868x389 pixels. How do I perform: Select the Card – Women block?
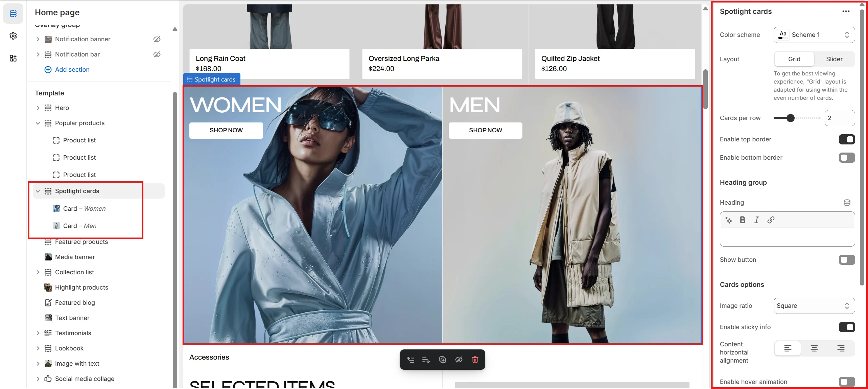[84, 209]
